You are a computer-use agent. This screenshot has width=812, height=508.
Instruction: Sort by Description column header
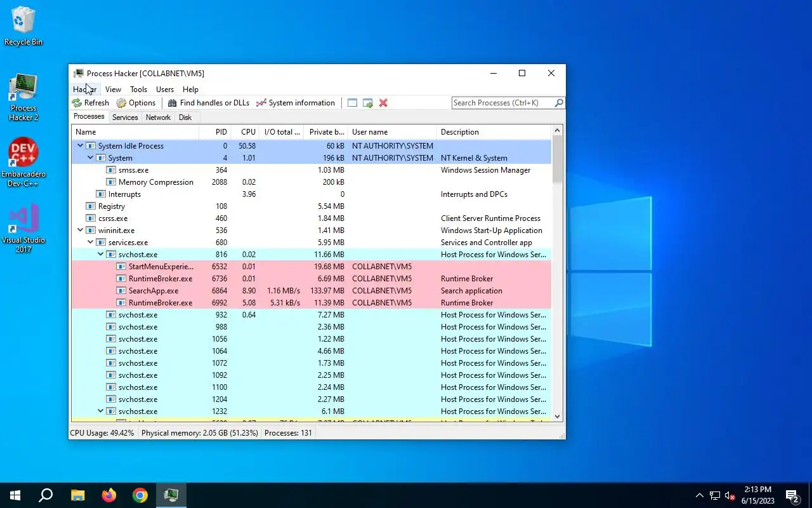tap(494, 132)
